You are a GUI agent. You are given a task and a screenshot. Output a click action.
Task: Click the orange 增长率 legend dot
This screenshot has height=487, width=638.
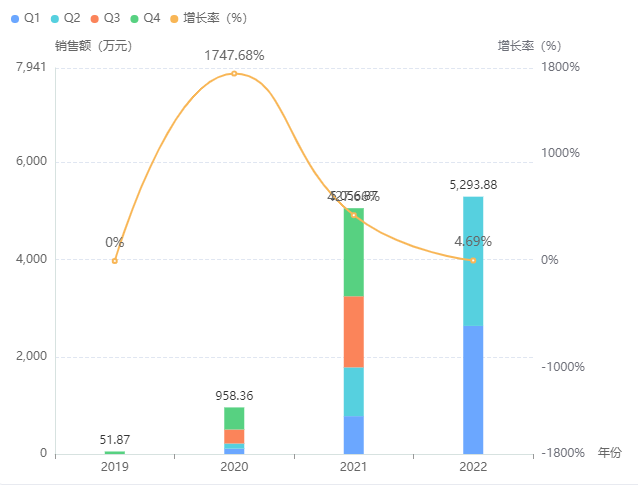(x=175, y=18)
